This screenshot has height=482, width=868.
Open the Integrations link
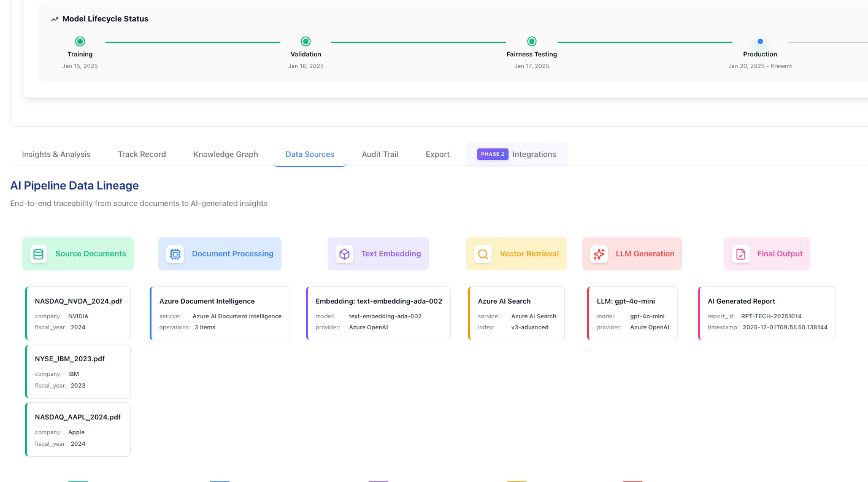(534, 154)
